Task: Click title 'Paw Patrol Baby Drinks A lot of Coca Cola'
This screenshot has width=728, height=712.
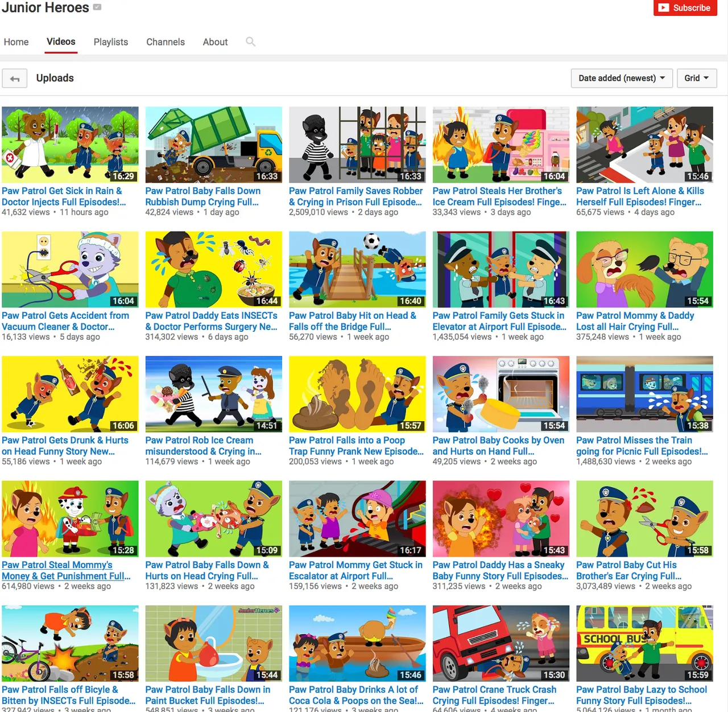Action: 356,695
